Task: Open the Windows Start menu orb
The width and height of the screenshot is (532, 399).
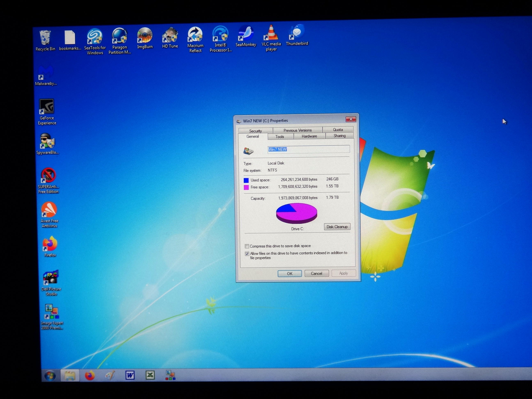Action: click(50, 376)
